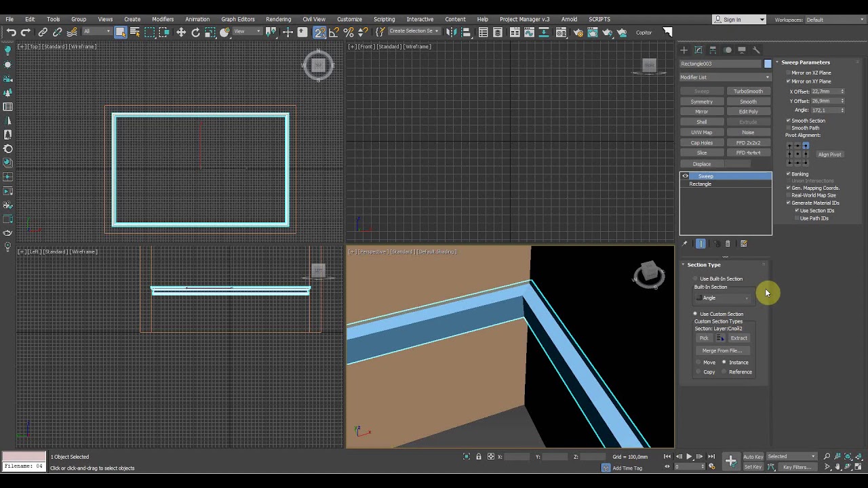Click the Pin Stack icon
Viewport: 868px width, 488px height.
click(x=684, y=244)
